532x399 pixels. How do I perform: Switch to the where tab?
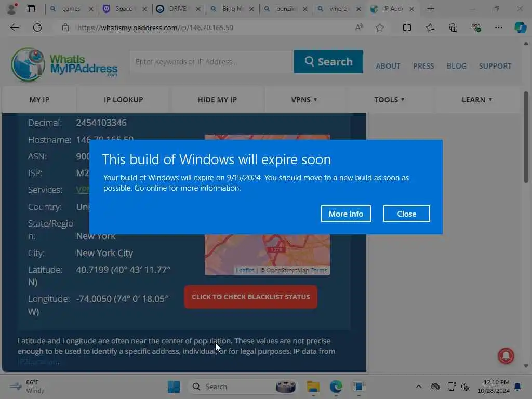[x=338, y=9]
